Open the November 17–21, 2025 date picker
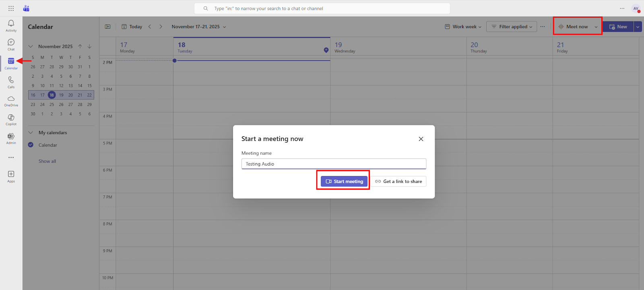Image resolution: width=644 pixels, height=290 pixels. [x=198, y=27]
